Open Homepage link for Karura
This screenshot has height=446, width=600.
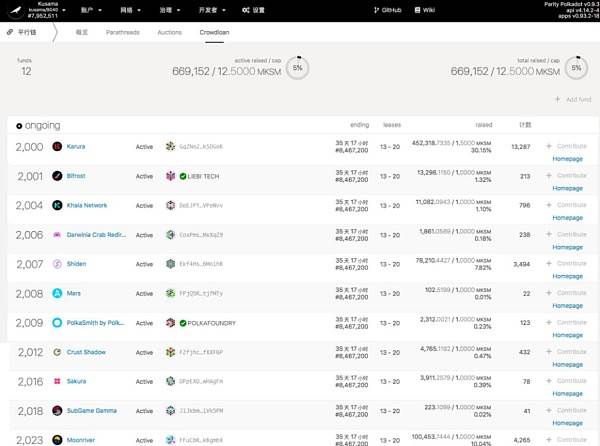click(x=567, y=159)
